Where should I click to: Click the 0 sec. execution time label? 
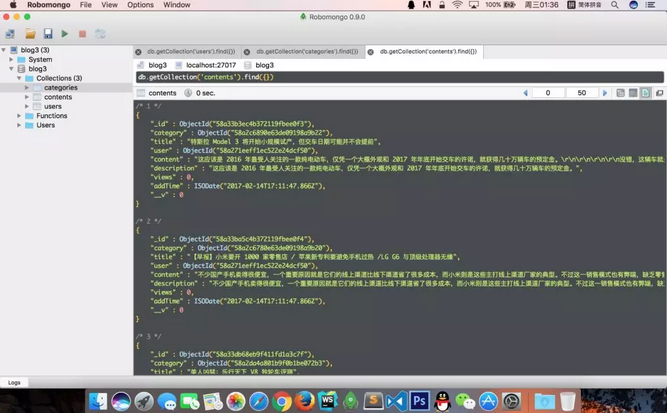point(205,93)
